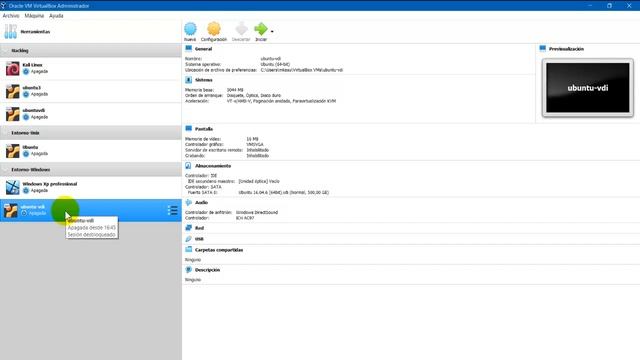The image size is (640, 360).
Task: Click the ubuntu-vdi preview thumbnail
Action: point(588,88)
